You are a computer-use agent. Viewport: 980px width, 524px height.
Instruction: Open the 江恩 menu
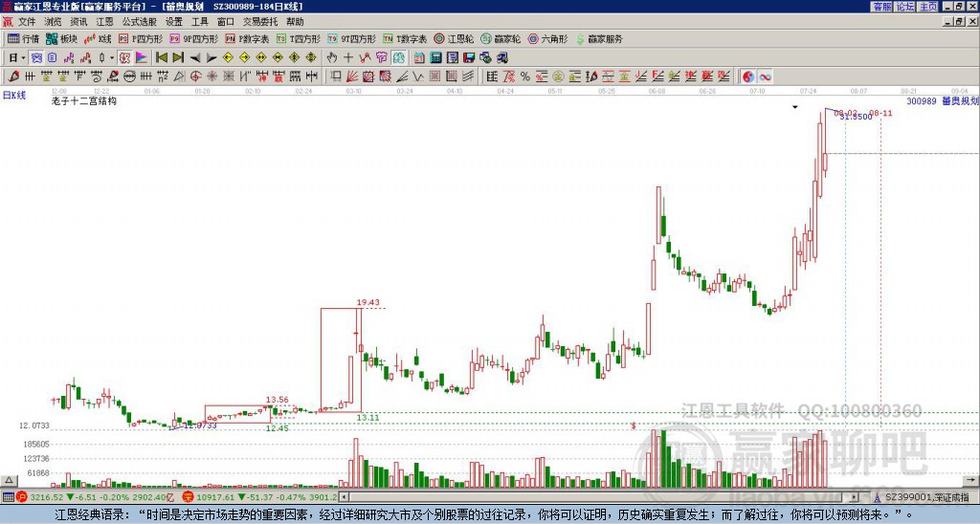click(105, 22)
